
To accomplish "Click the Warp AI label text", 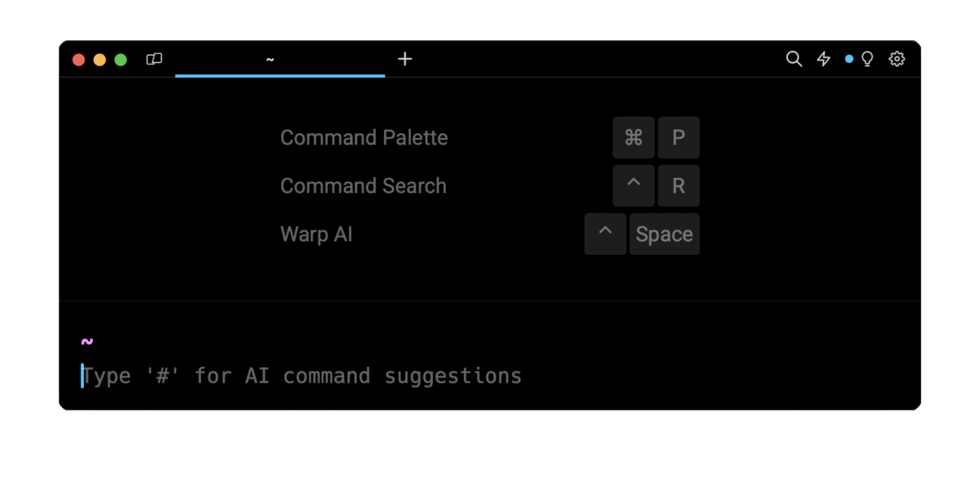I will coord(316,234).
